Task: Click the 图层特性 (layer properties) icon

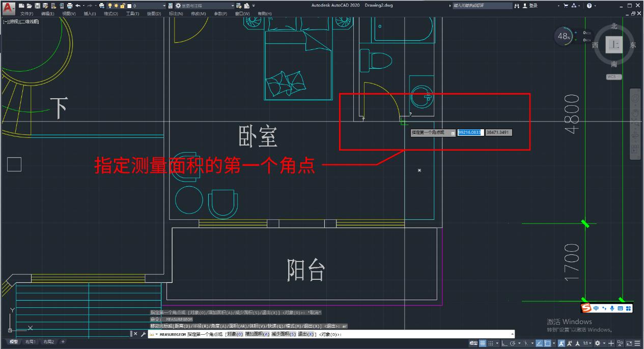Action: 170,6
